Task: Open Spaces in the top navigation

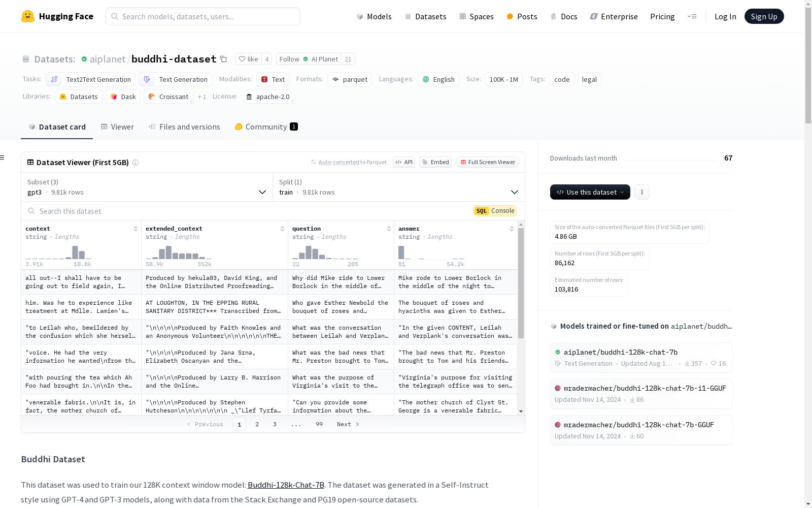Action: coord(477,16)
